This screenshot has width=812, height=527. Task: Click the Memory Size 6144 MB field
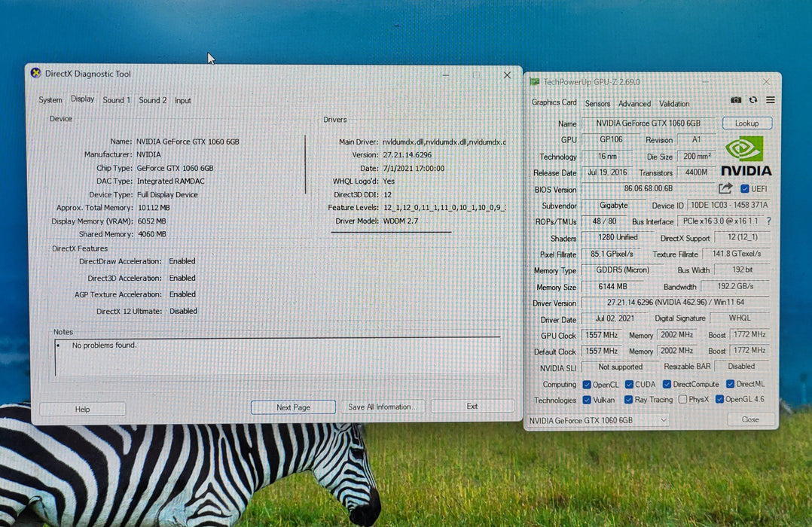point(612,286)
